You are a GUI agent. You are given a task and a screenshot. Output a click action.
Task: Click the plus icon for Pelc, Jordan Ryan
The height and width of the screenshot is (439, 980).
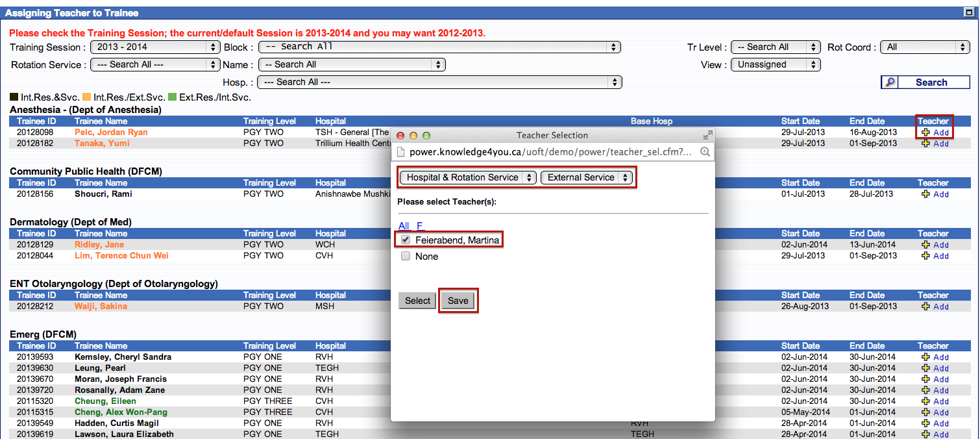tap(925, 132)
